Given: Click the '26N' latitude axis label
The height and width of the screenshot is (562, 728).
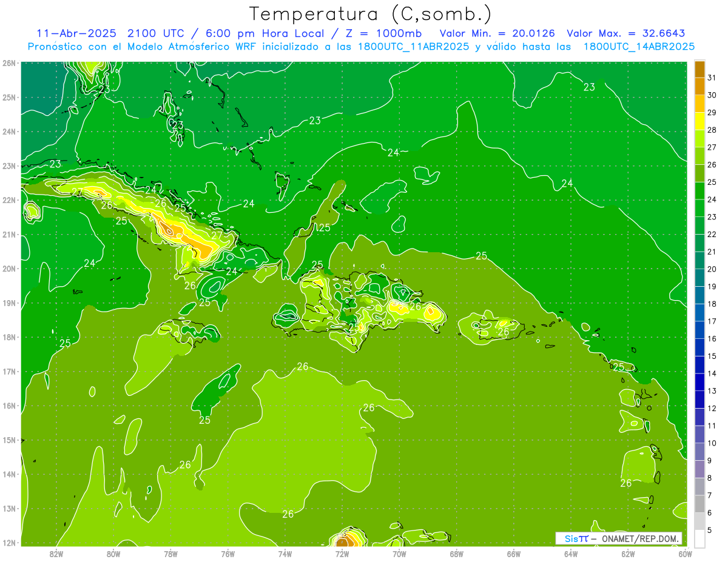Looking at the screenshot, I should coord(9,63).
